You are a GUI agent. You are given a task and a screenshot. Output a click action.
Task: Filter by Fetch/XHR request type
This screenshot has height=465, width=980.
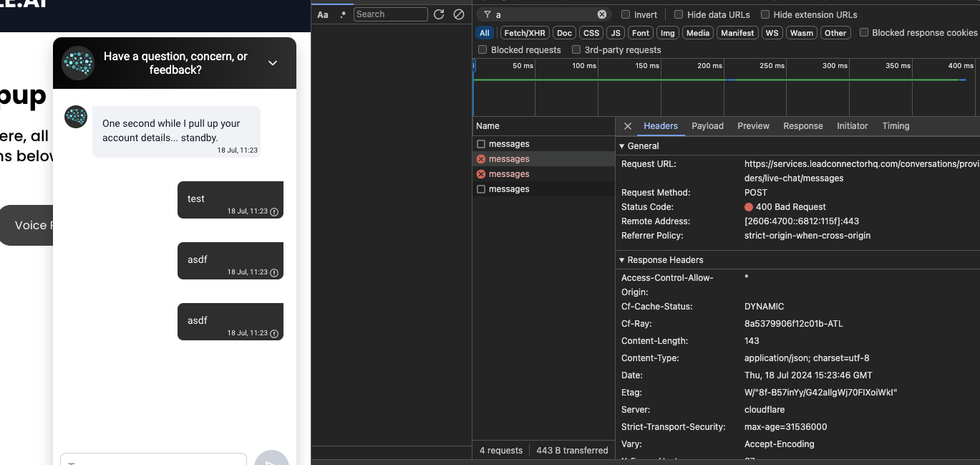[x=524, y=33]
